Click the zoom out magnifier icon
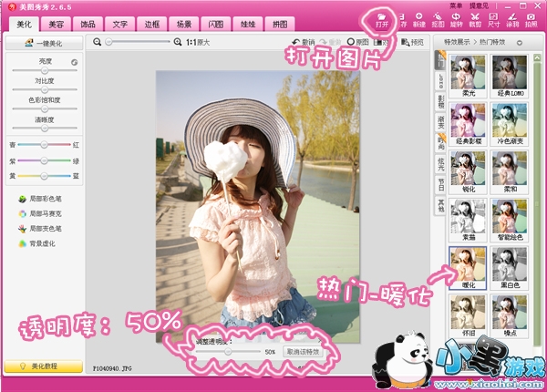This screenshot has width=547, height=392. [x=97, y=42]
